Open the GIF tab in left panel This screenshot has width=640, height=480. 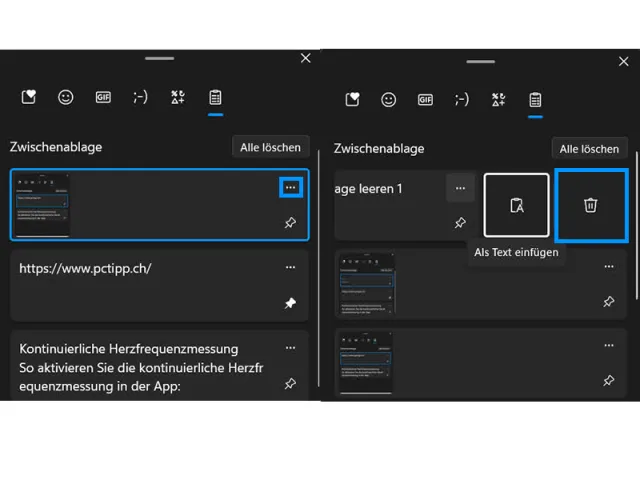pyautogui.click(x=103, y=97)
